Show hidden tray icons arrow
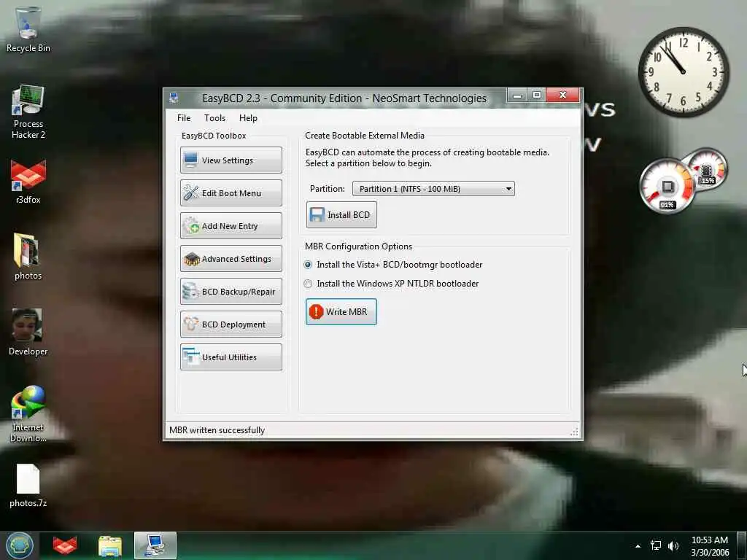Image resolution: width=747 pixels, height=560 pixels. (x=638, y=545)
